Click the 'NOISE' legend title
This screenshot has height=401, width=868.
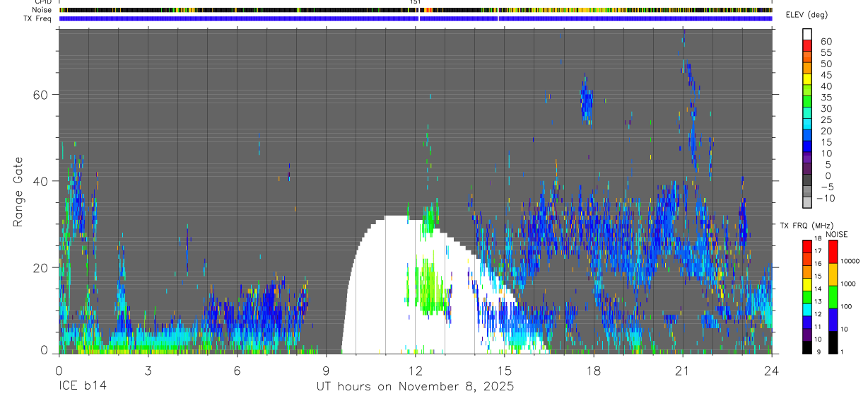click(x=836, y=234)
